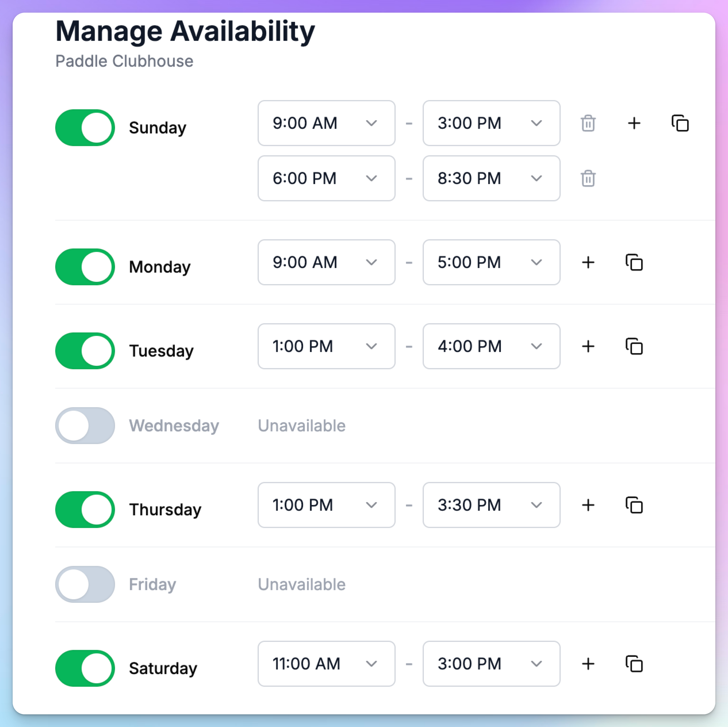Add another time slot for Sunday
728x727 pixels.
[634, 123]
